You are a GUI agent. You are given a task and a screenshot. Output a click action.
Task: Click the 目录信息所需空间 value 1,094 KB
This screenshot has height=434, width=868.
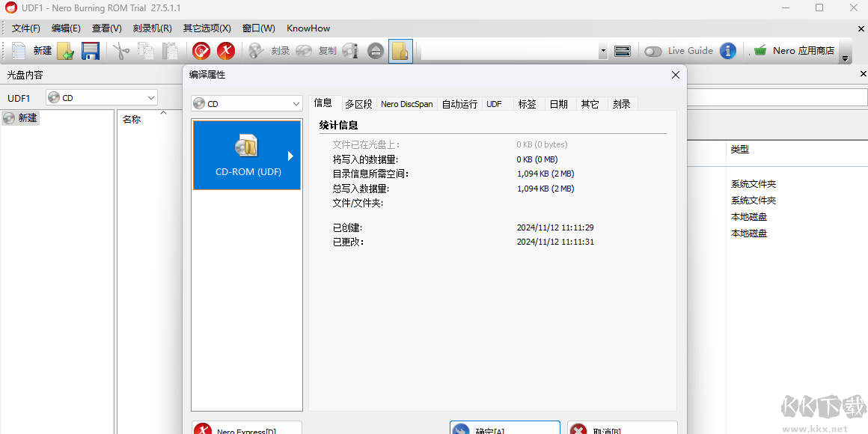(545, 174)
